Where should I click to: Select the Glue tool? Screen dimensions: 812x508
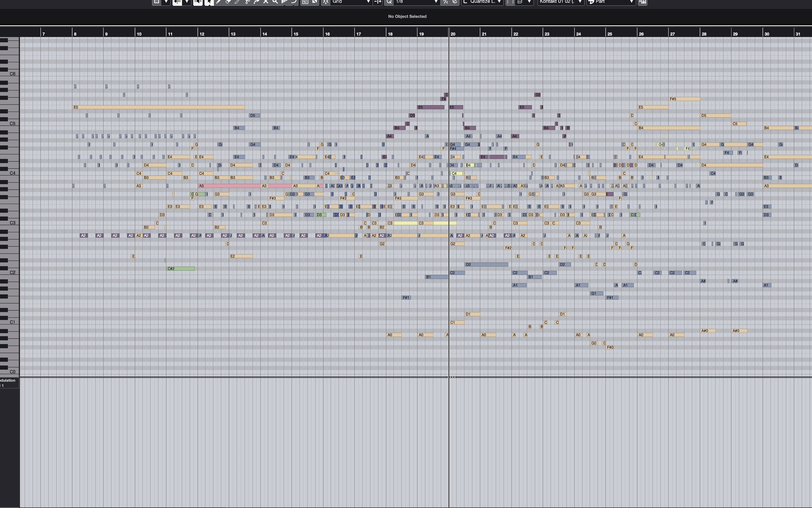[x=257, y=2]
